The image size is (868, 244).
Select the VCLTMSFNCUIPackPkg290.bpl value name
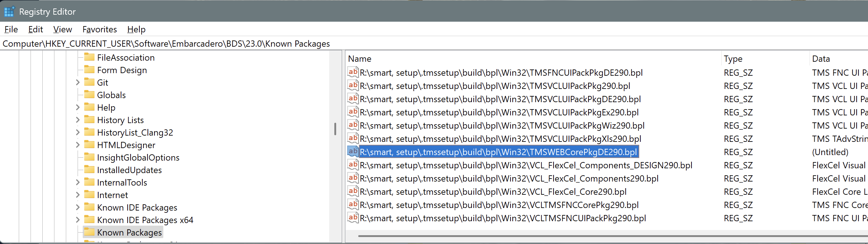(x=503, y=218)
